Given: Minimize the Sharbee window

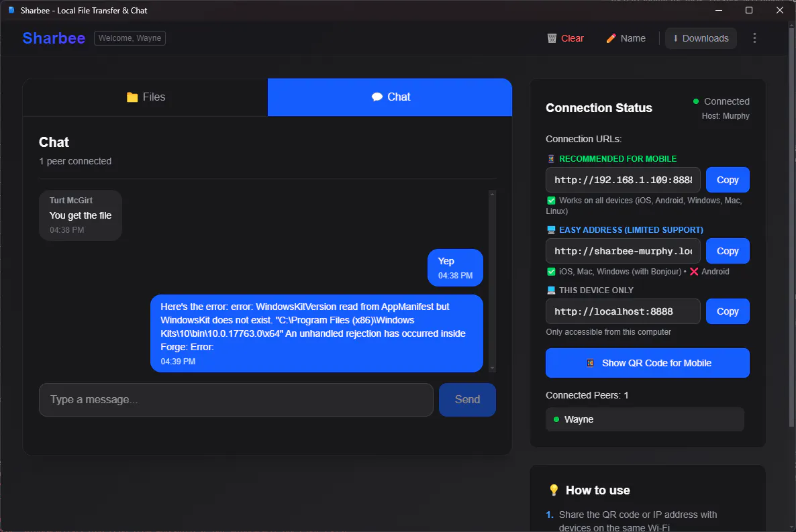Looking at the screenshot, I should 718,10.
